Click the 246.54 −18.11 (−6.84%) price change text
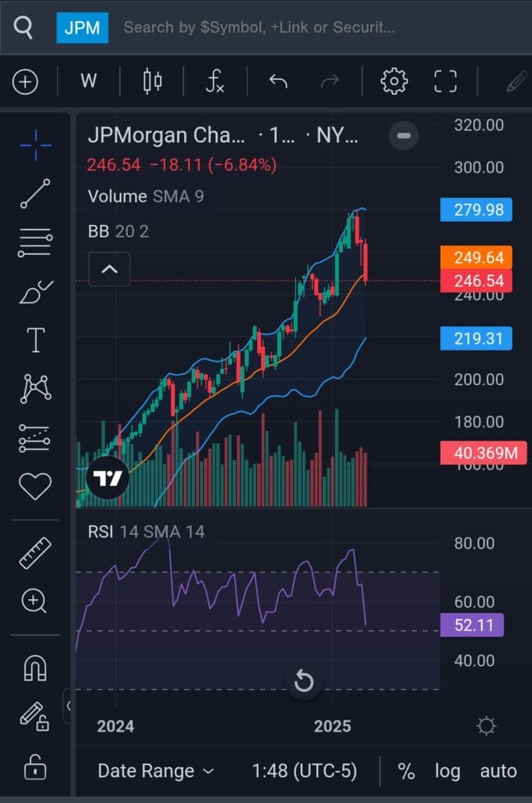Screen dimensions: 532x803 (x=182, y=165)
